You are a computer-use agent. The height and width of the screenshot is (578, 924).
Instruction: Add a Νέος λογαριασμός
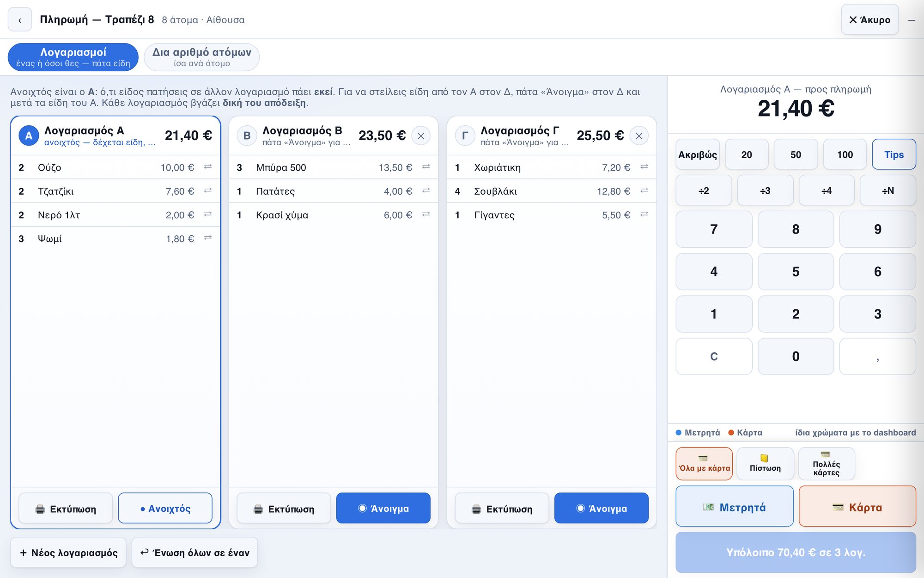click(x=68, y=553)
